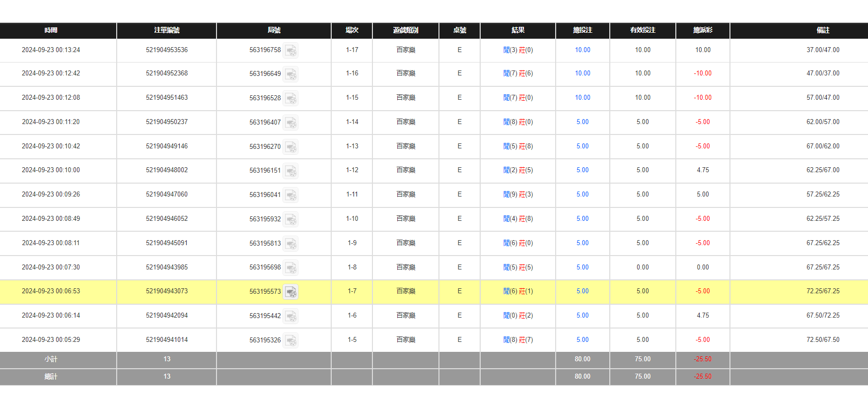
Task: Select bet number 521904943073 in highlighted row
Action: (x=166, y=291)
